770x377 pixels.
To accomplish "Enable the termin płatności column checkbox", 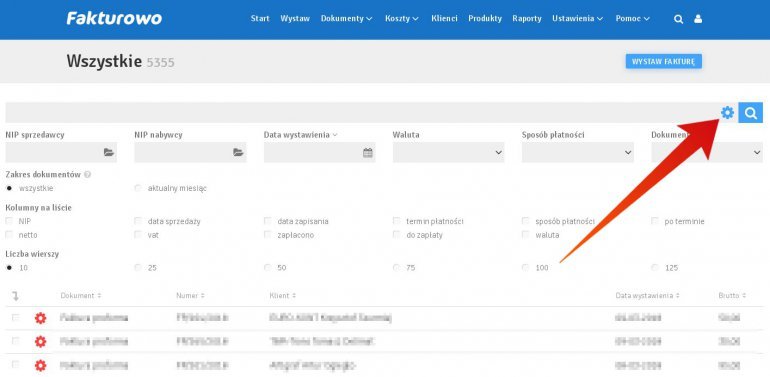I will pyautogui.click(x=397, y=221).
